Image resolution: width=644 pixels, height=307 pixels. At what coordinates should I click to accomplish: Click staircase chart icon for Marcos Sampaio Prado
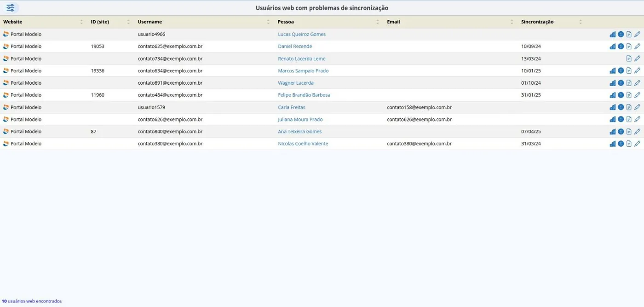click(612, 71)
